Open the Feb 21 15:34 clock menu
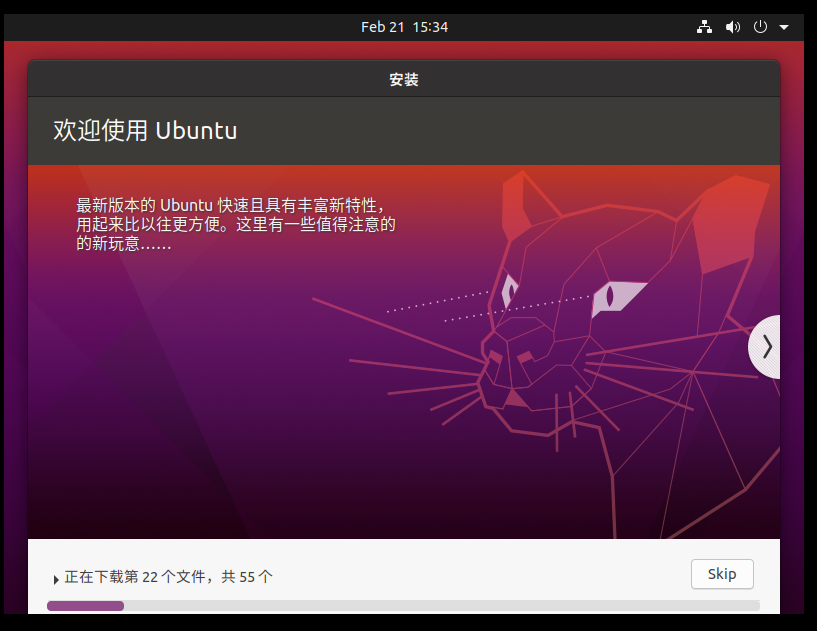The width and height of the screenshot is (817, 631). click(404, 27)
